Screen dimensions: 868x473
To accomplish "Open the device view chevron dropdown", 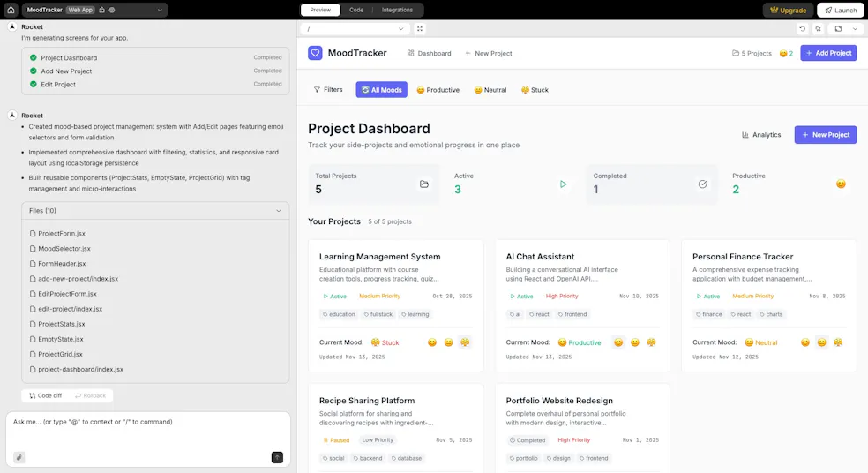I will click(x=856, y=29).
